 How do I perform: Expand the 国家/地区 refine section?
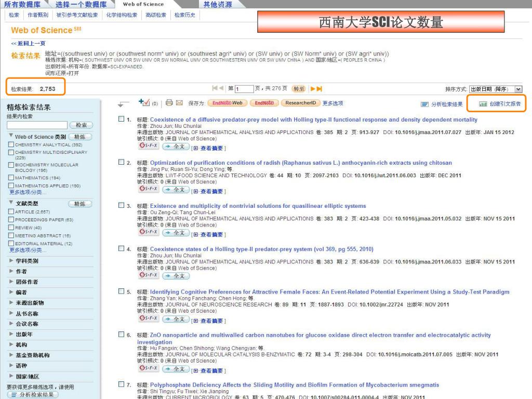click(11, 376)
